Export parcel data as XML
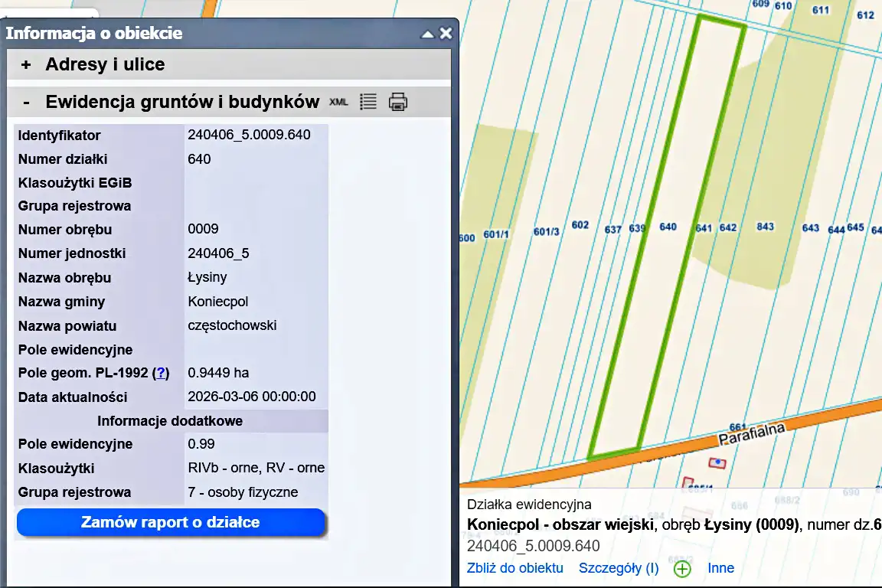 point(338,102)
